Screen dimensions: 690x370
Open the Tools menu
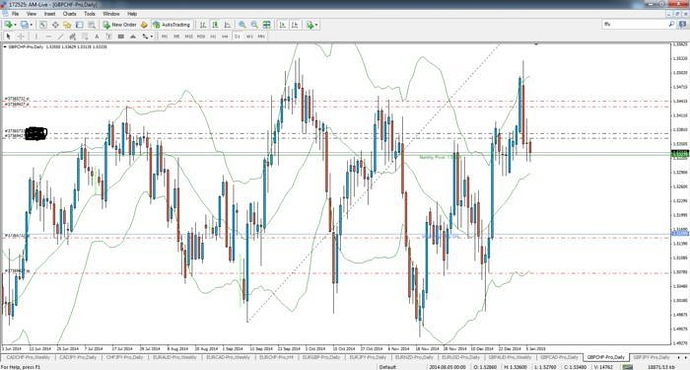click(89, 14)
